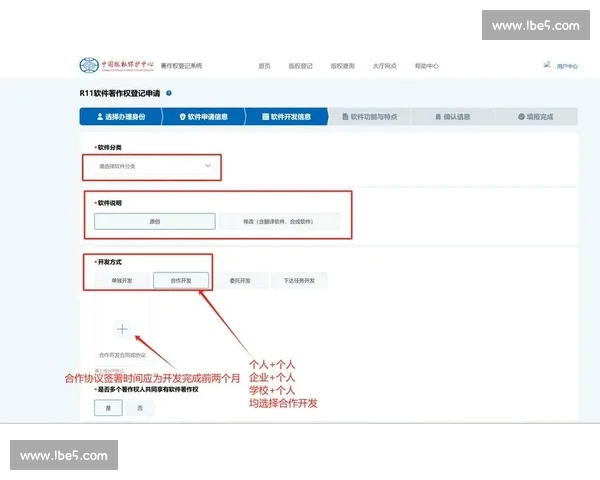Choose 原创 under 软件说明

pyautogui.click(x=155, y=221)
